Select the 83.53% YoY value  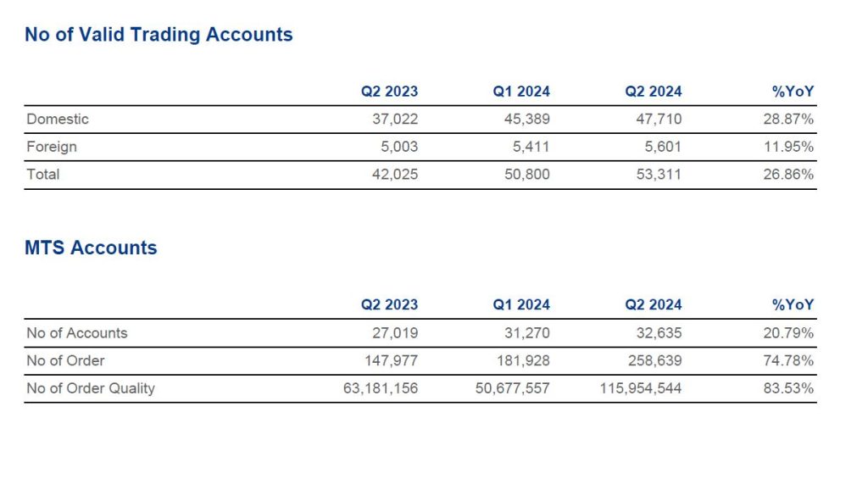coord(788,389)
